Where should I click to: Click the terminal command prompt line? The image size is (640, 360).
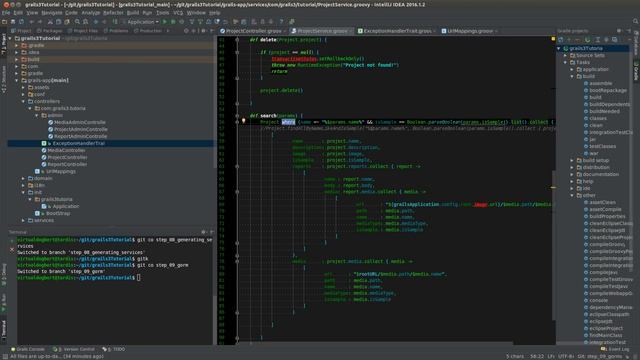tap(79, 278)
